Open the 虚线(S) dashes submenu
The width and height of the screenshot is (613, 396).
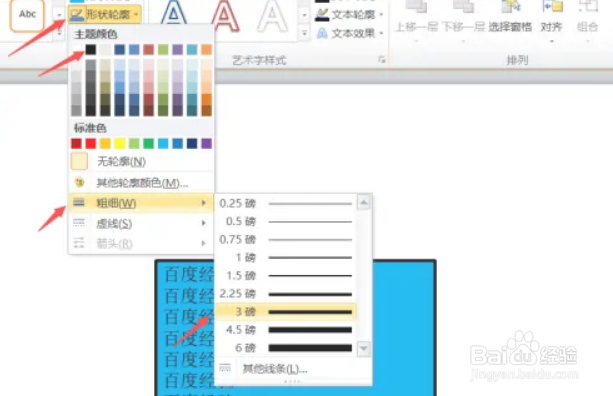coord(141,223)
